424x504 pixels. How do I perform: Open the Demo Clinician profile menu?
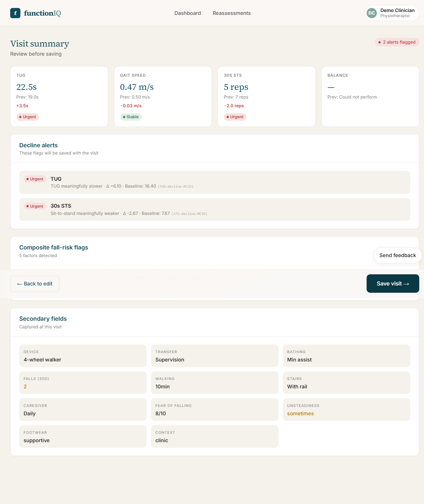click(x=392, y=13)
